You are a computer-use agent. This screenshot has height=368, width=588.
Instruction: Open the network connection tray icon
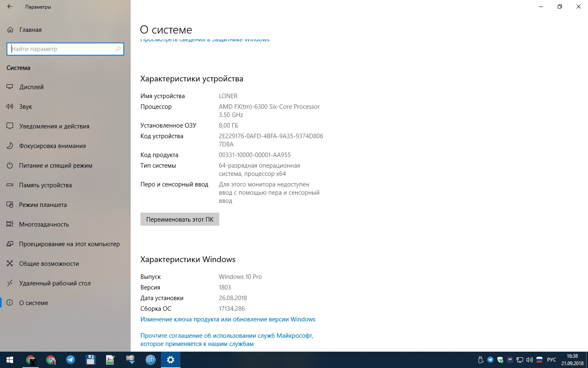(520, 360)
